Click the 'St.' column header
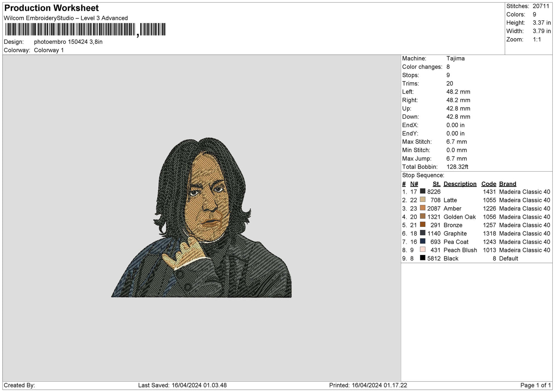555x392 pixels. click(x=436, y=184)
